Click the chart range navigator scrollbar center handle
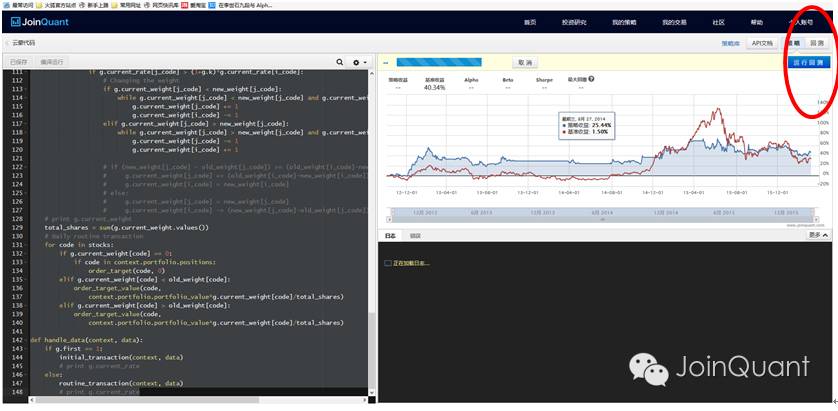This screenshot has width=838, height=411. pyautogui.click(x=603, y=219)
